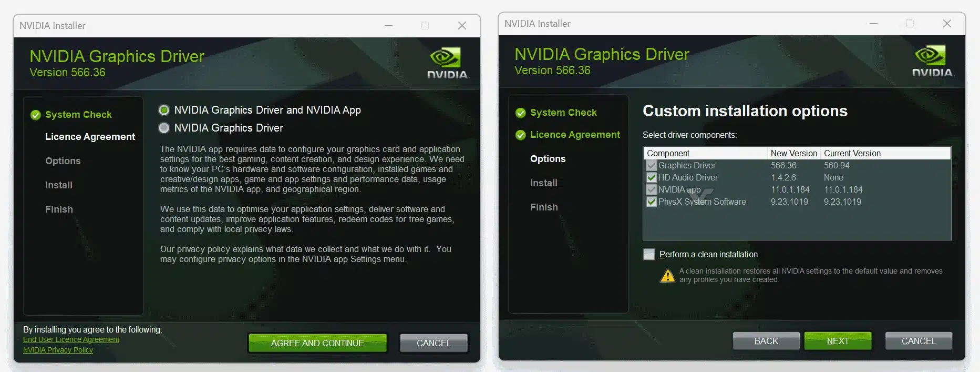
Task: Click the NEXT button
Action: (x=838, y=341)
